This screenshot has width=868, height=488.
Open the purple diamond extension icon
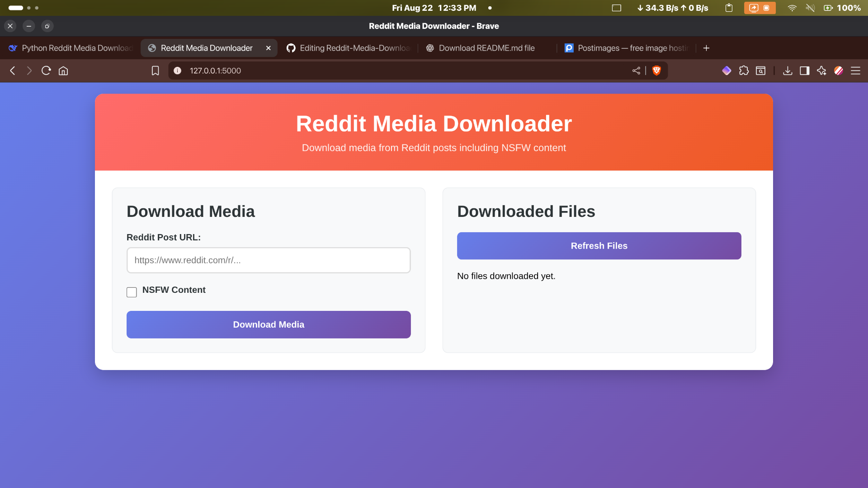pyautogui.click(x=726, y=70)
